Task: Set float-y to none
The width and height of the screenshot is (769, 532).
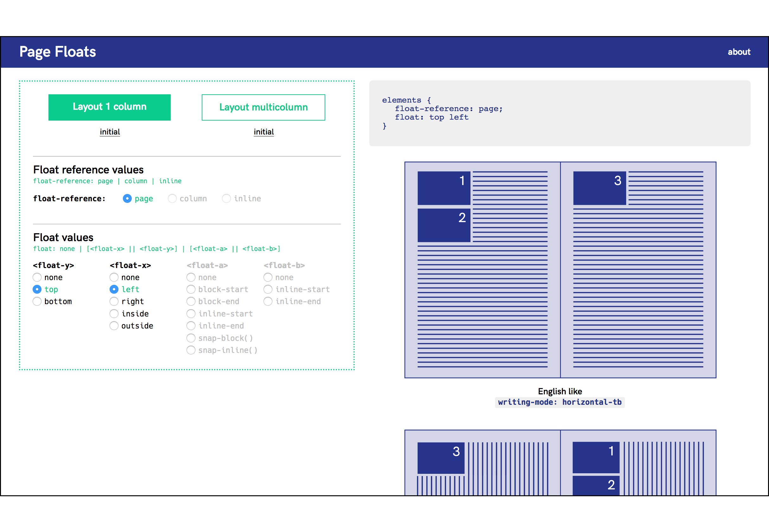Action: pyautogui.click(x=37, y=277)
